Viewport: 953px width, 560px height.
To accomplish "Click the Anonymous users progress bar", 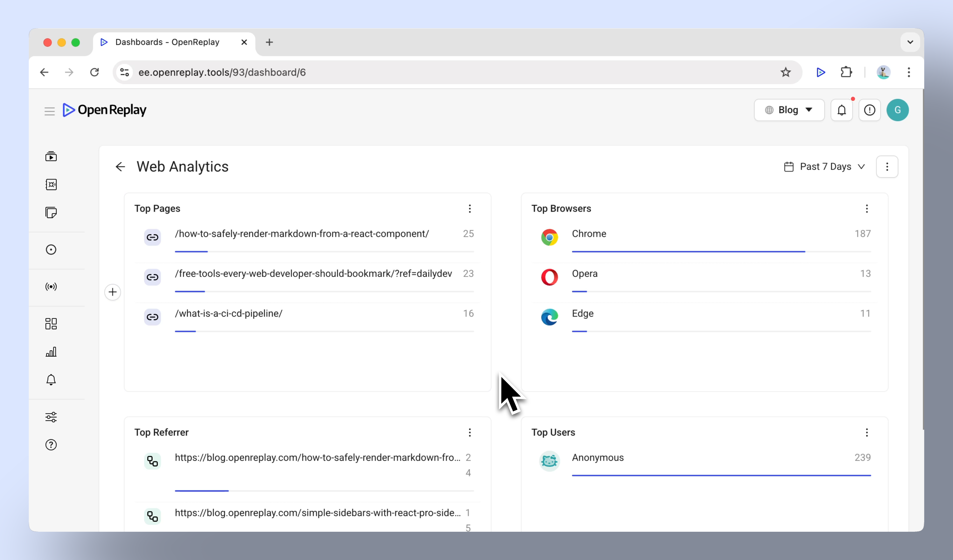I will (x=721, y=475).
